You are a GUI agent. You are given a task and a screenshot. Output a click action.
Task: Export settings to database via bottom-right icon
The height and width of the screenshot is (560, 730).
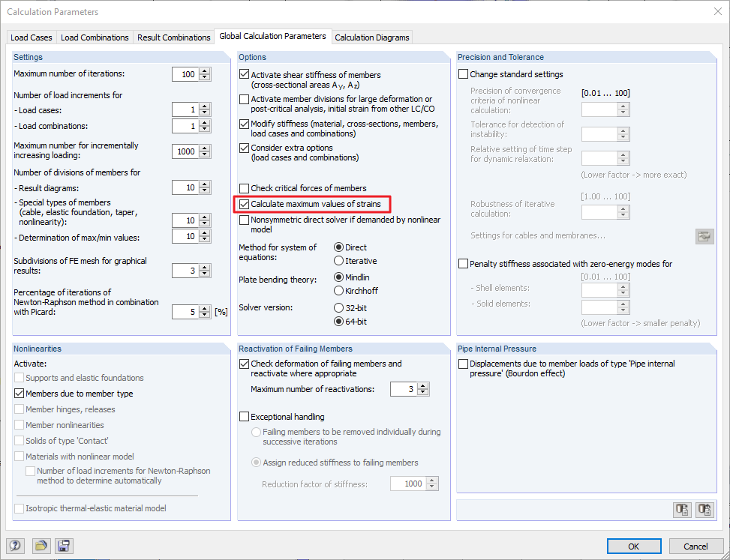click(x=682, y=509)
